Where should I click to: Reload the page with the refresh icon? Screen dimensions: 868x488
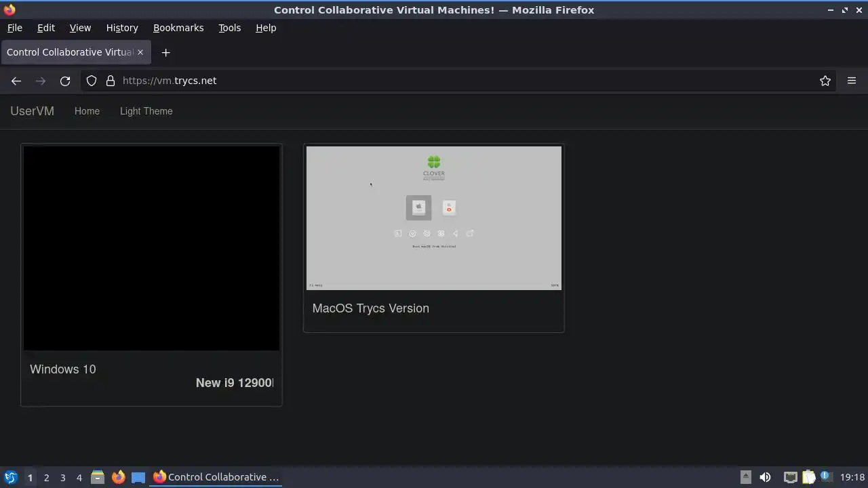[65, 81]
